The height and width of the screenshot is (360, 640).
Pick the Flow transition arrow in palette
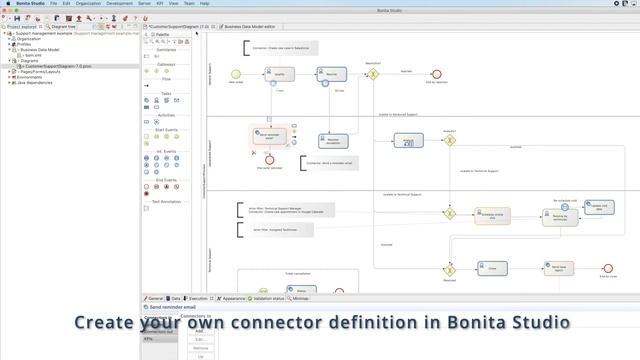click(x=147, y=86)
